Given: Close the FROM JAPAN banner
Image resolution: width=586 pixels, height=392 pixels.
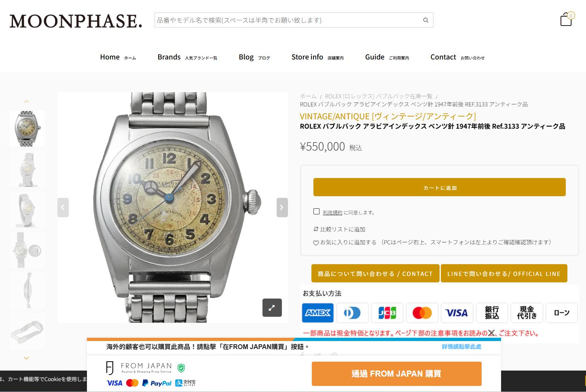Looking at the screenshot, I should (491, 333).
